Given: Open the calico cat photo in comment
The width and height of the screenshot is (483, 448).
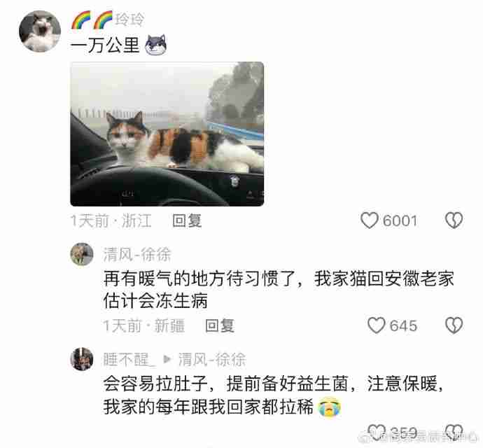Looking at the screenshot, I should [x=167, y=134].
